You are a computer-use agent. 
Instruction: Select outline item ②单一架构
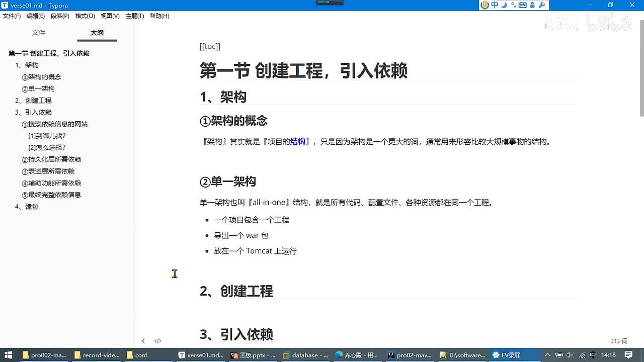(x=38, y=88)
